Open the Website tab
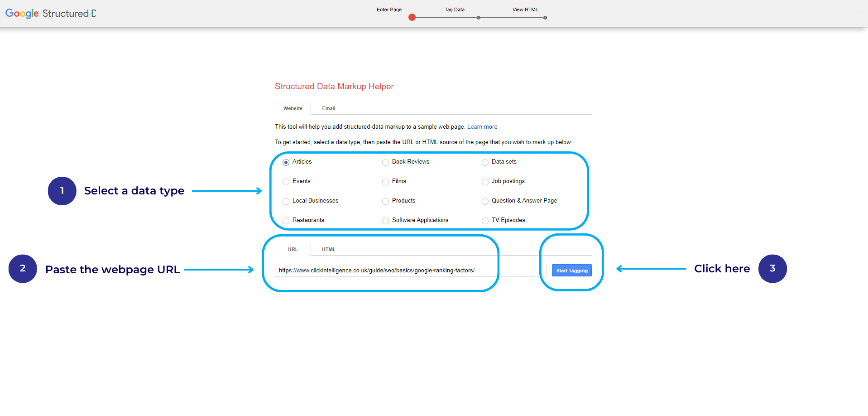 (x=293, y=109)
